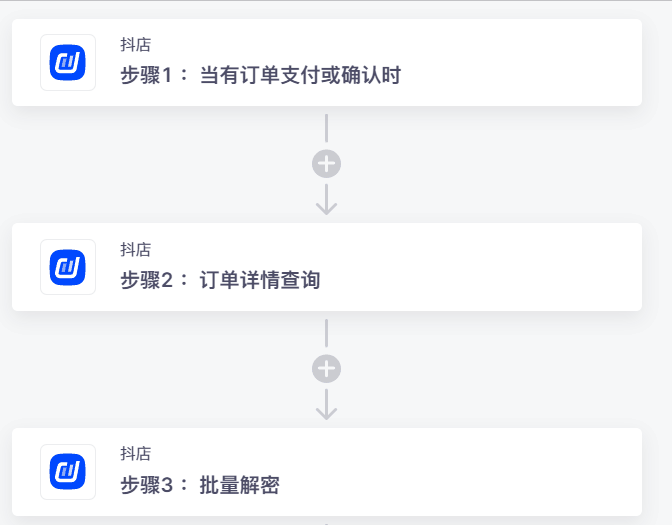Click connector line just below step 1 card
The width and height of the screenshot is (672, 525).
click(326, 128)
